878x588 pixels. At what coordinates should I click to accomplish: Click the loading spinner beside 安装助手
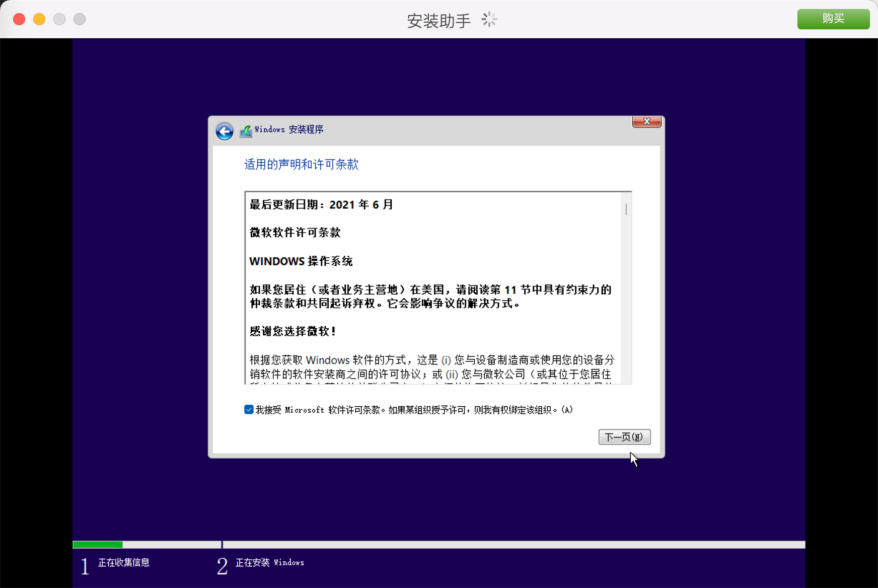point(489,20)
